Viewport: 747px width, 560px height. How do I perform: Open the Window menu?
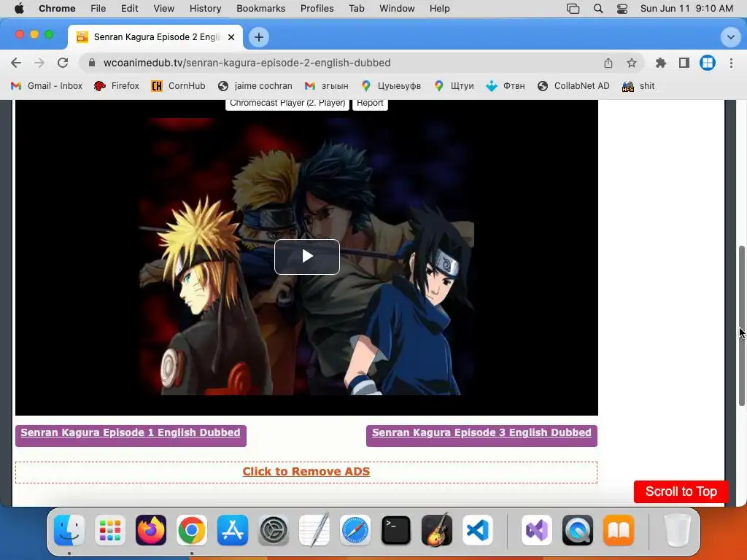[397, 9]
